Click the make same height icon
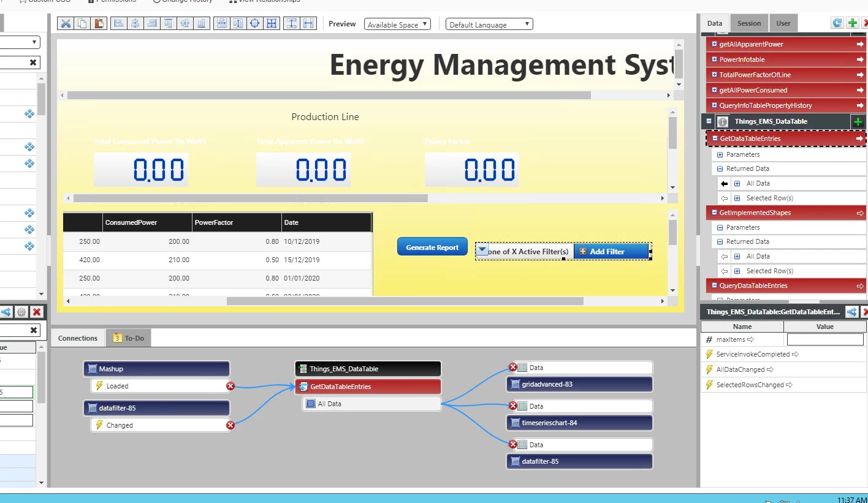Viewport: 868px width, 503px height. (238, 24)
